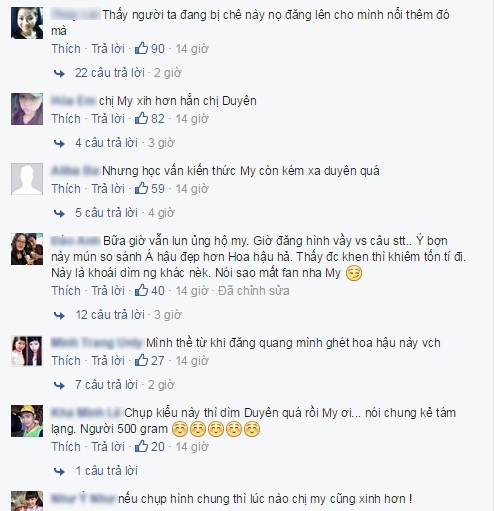Click reply arrow icon beside 22 câu trả lời
Viewport: 494px width, 511px height.
point(59,73)
